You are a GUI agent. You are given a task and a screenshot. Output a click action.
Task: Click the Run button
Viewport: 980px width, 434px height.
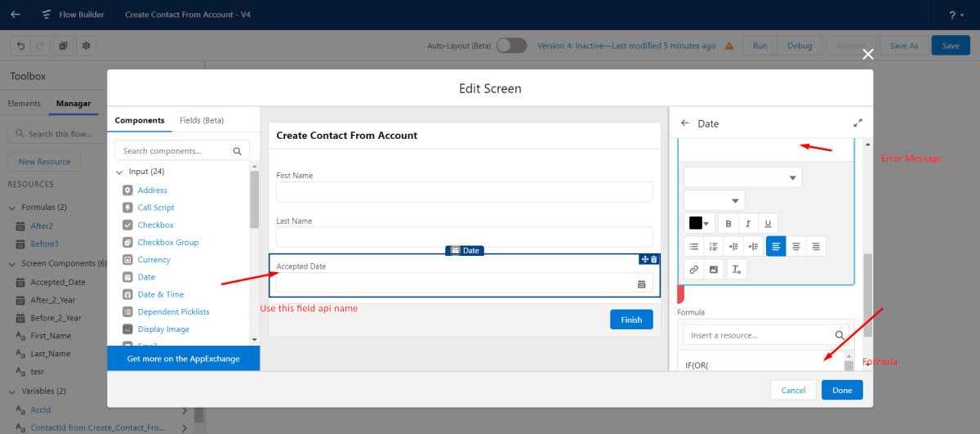(759, 46)
